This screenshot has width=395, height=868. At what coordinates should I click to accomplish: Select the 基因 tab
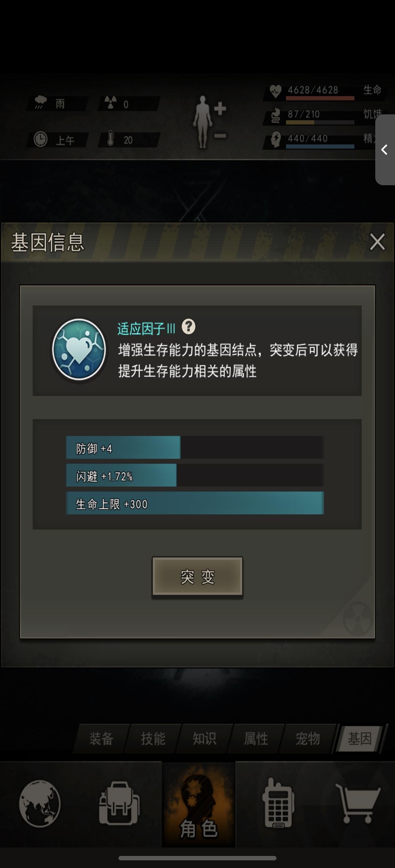[x=360, y=738]
